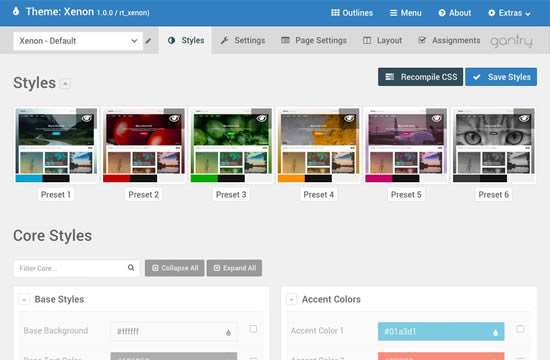Collapse the Base Styles section
The image size is (550, 360).
click(24, 300)
